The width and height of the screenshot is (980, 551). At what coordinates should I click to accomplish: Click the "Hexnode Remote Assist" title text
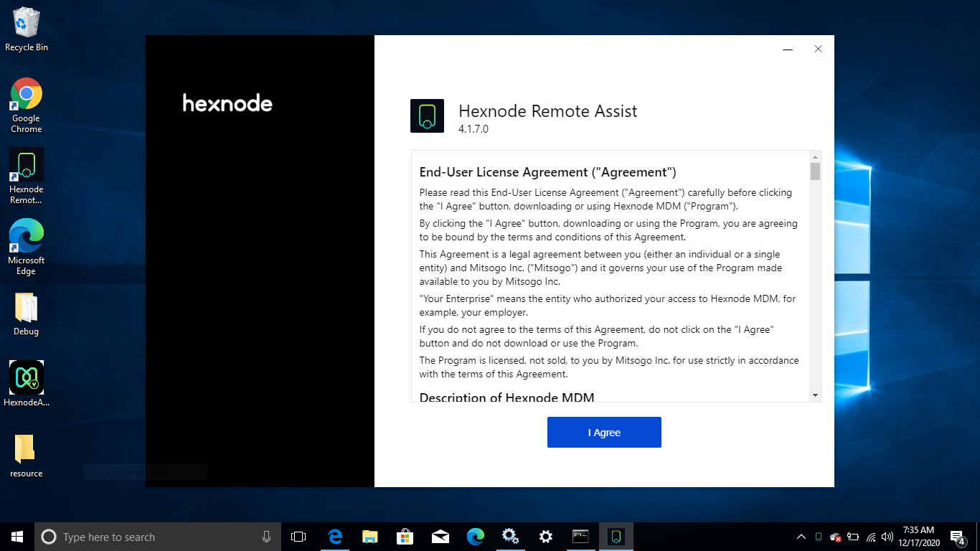tap(548, 110)
